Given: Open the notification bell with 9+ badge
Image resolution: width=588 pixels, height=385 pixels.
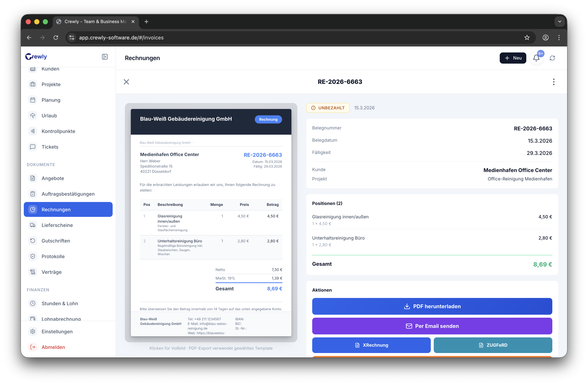Looking at the screenshot, I should pos(536,58).
